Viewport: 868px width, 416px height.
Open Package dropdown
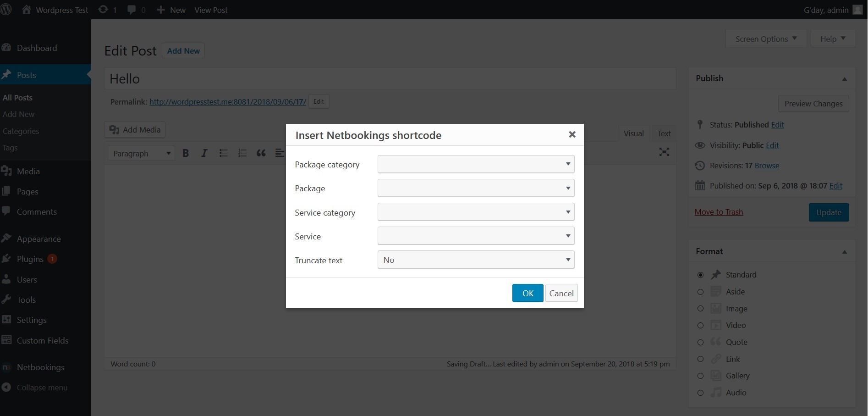(x=476, y=188)
